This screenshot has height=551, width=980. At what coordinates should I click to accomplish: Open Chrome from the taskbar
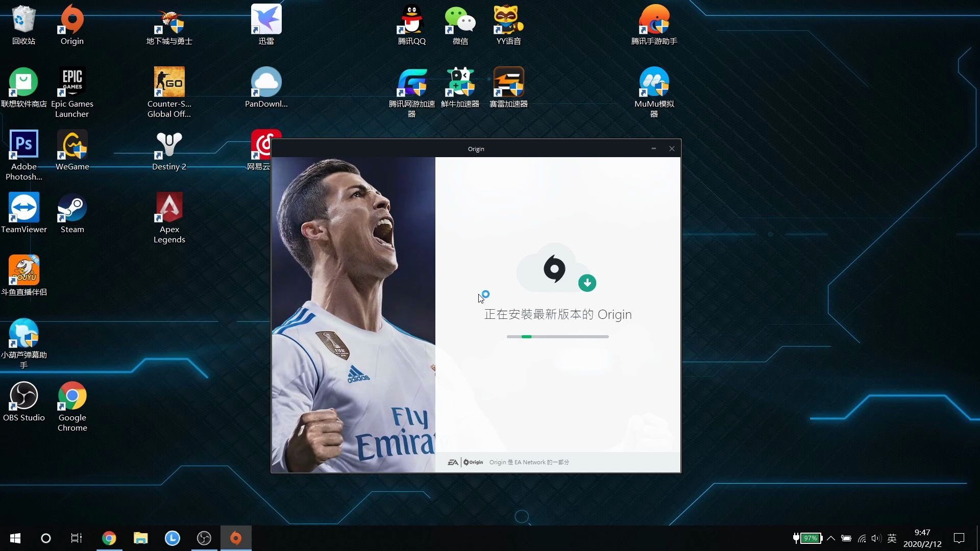point(109,538)
